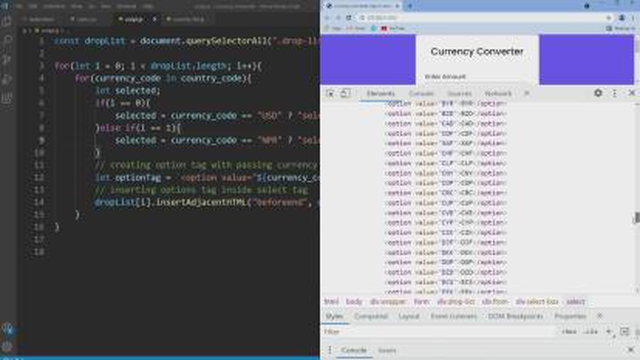The image size is (640, 360).
Task: Select the Network tab in DevTools
Action: [498, 93]
